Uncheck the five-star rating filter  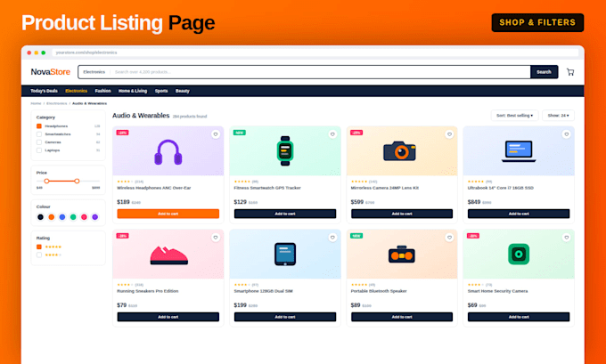39,247
